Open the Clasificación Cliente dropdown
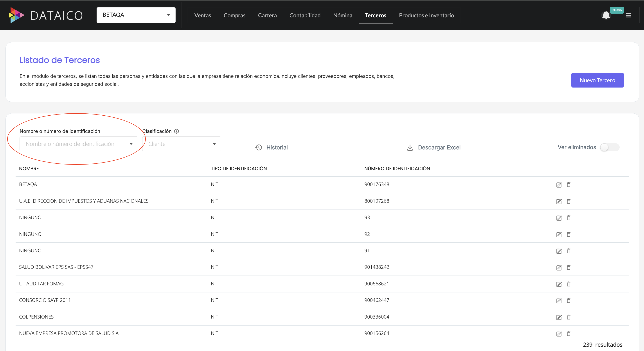This screenshot has width=644, height=351. [x=182, y=144]
